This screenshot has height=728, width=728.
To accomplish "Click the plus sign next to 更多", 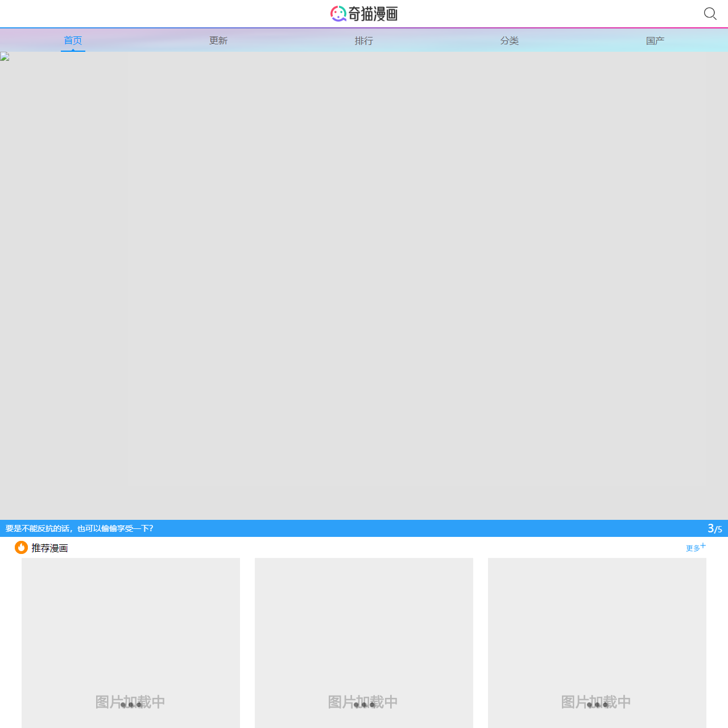I will pos(703,545).
